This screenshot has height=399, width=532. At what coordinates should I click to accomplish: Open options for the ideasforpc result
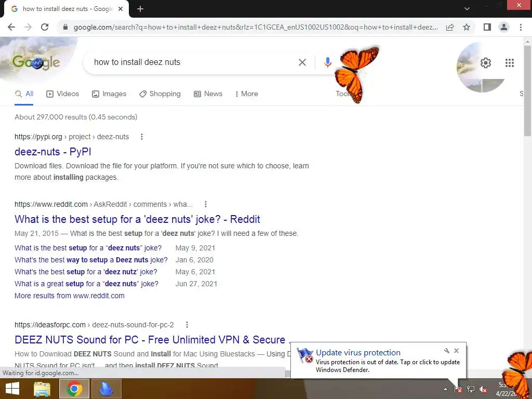(x=187, y=325)
